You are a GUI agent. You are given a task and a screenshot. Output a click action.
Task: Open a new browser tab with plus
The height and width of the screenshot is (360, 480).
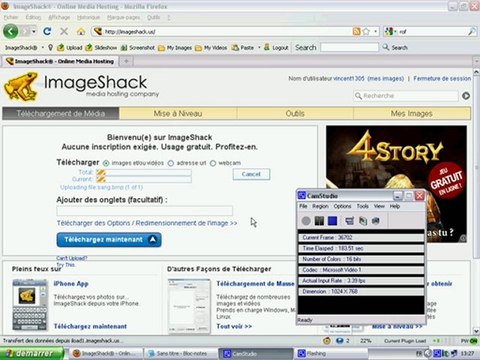click(x=126, y=61)
